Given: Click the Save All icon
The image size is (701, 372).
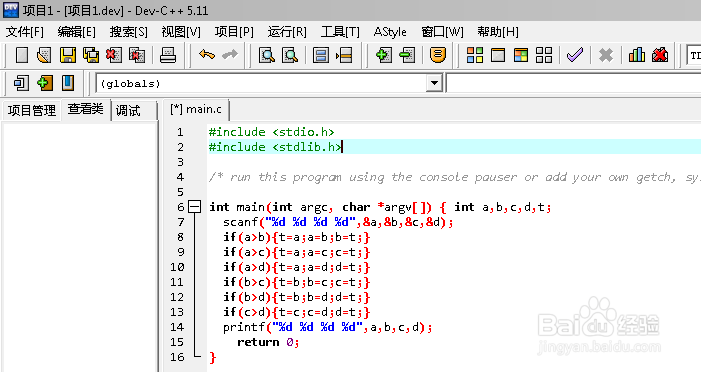Looking at the screenshot, I should [91, 55].
